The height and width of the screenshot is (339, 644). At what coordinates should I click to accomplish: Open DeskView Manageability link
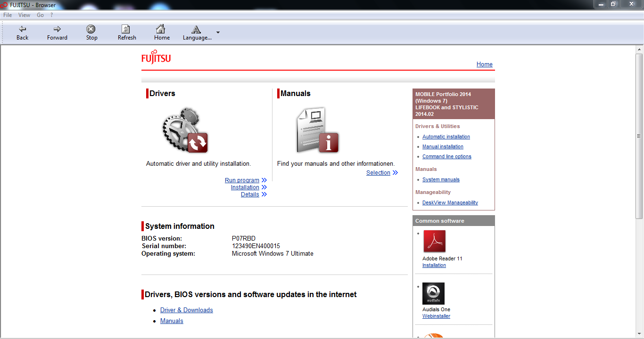click(450, 202)
